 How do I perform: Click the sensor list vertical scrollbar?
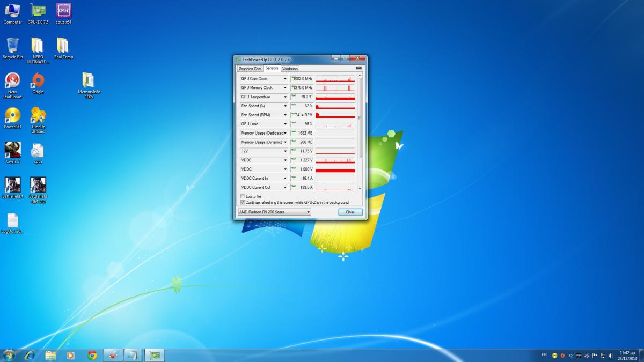pyautogui.click(x=360, y=118)
